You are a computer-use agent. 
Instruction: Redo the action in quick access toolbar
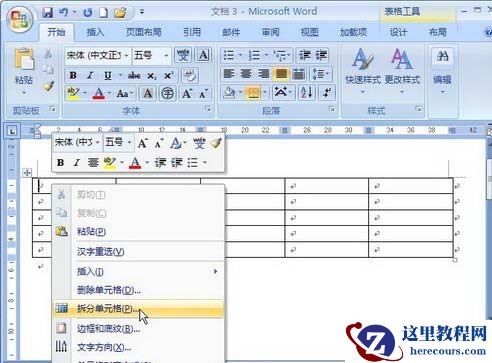click(88, 13)
